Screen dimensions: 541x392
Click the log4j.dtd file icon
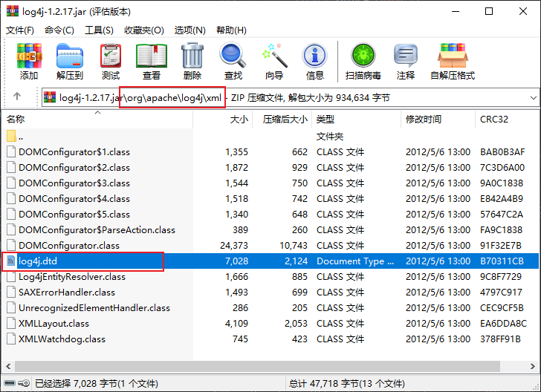tap(11, 261)
